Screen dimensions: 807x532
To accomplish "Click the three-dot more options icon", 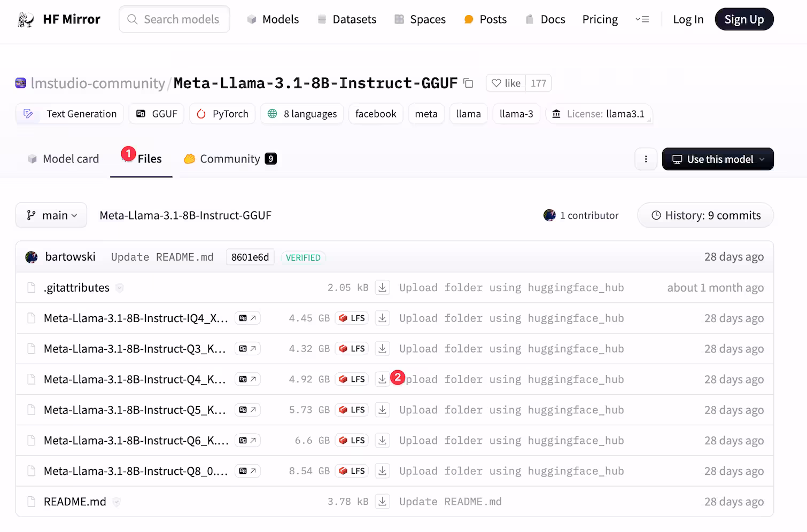I will coord(646,159).
